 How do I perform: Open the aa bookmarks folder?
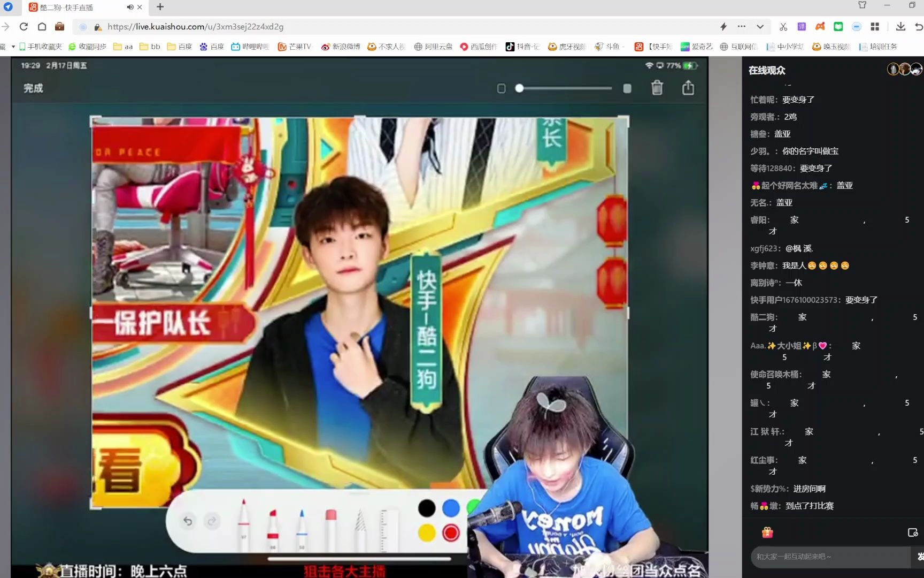coord(123,47)
